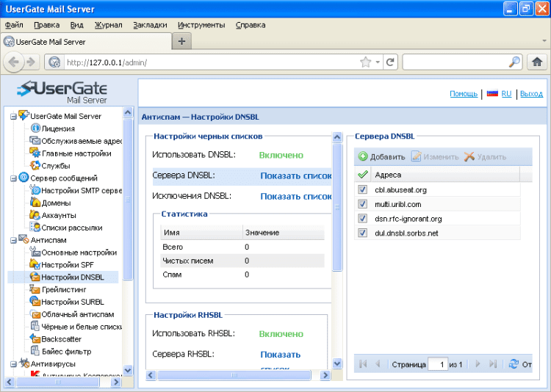The height and width of the screenshot is (392, 551).
Task: Click the page number input field
Action: [438, 364]
